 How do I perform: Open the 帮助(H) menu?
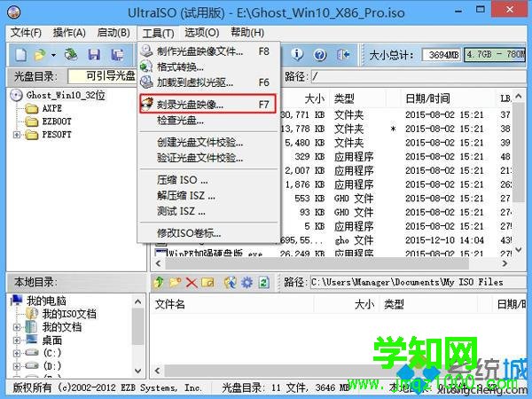tap(247, 33)
